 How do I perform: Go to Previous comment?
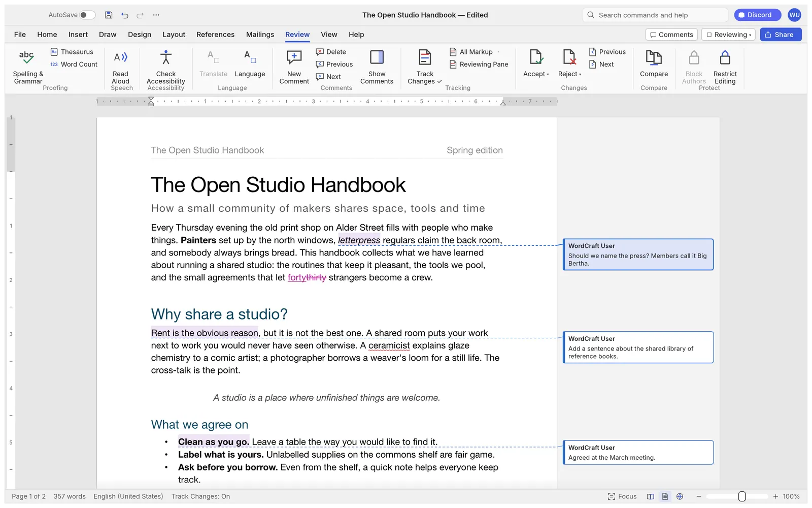click(x=334, y=65)
